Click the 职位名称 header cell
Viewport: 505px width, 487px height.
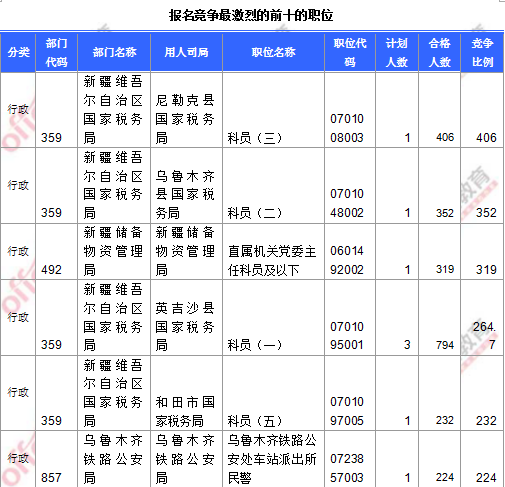point(273,52)
